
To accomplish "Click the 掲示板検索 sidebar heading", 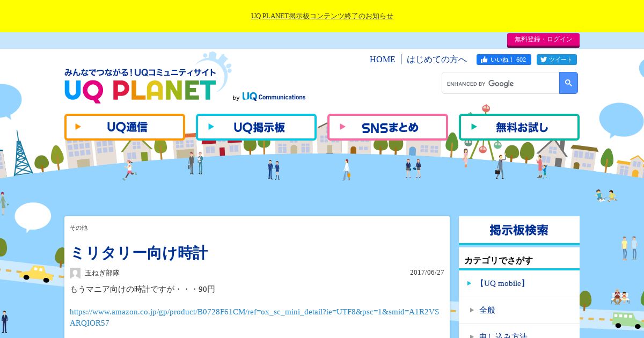I will (519, 230).
